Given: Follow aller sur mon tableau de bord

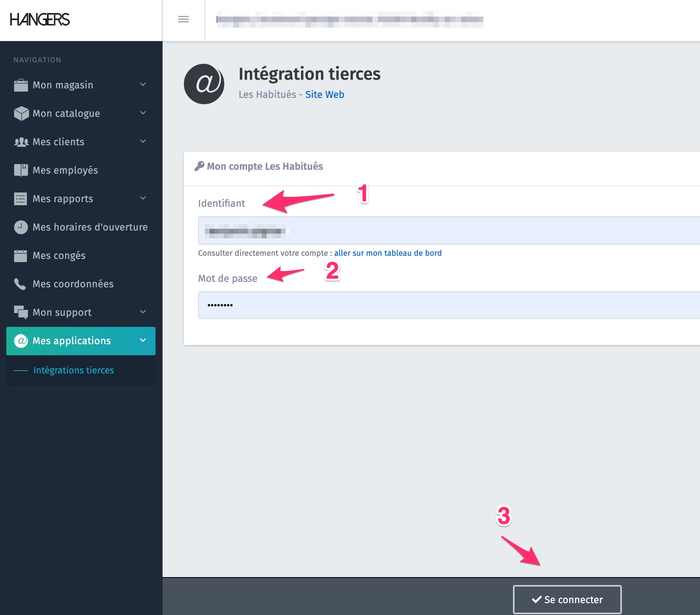Looking at the screenshot, I should pyautogui.click(x=388, y=253).
